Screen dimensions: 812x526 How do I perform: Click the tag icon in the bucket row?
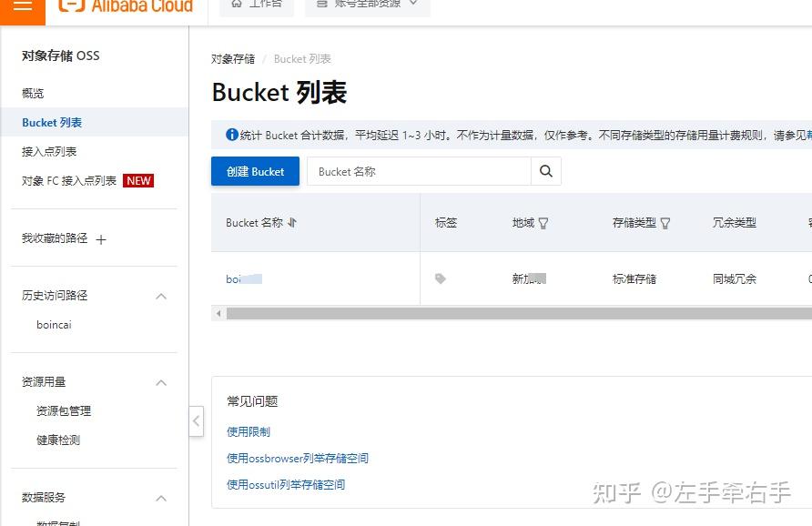pos(441,278)
